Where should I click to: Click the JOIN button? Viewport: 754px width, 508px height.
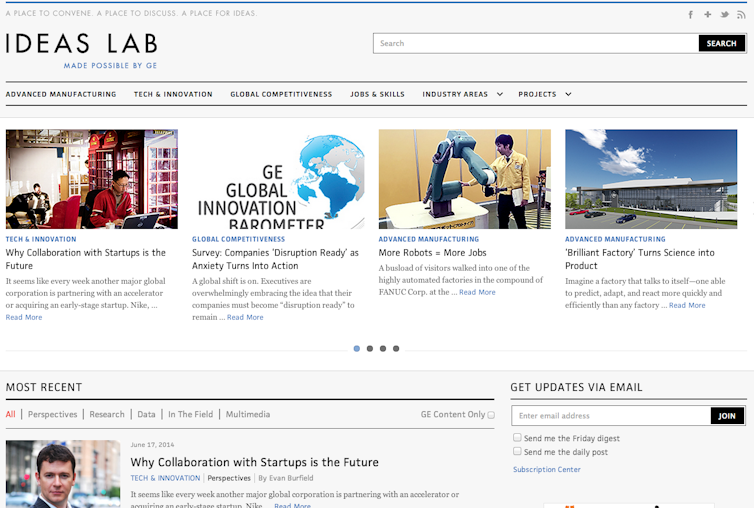click(x=727, y=416)
